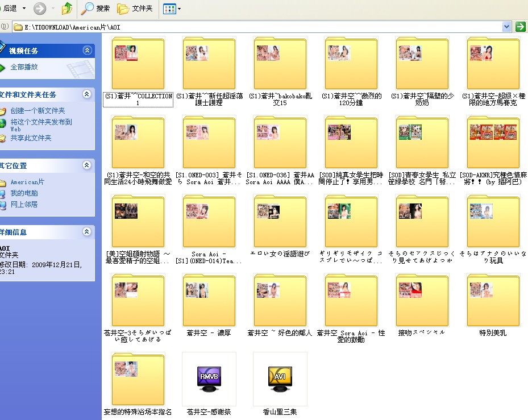This screenshot has height=420, width=528.
Task: Collapse the 文件和文件夹任务 panel
Action: (x=87, y=94)
